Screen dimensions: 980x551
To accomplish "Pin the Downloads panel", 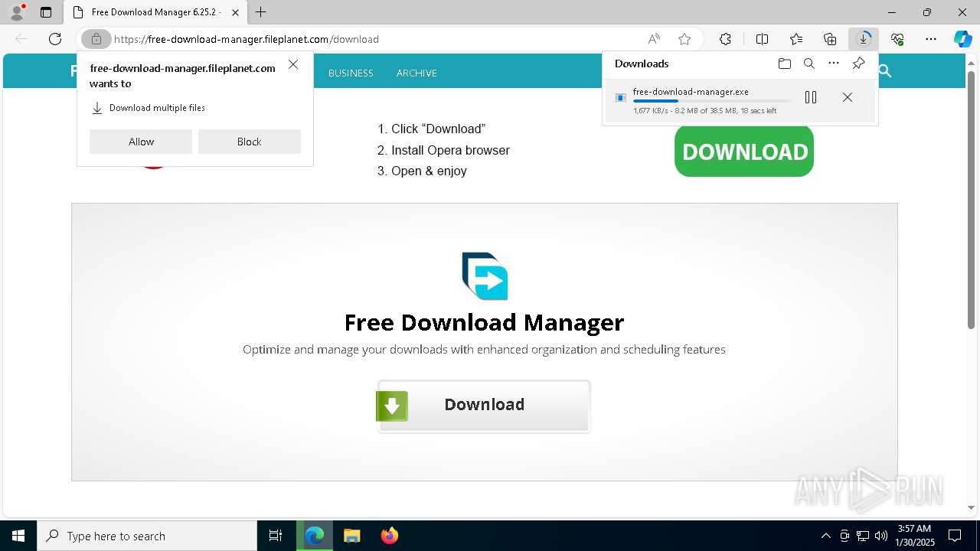I will click(858, 64).
